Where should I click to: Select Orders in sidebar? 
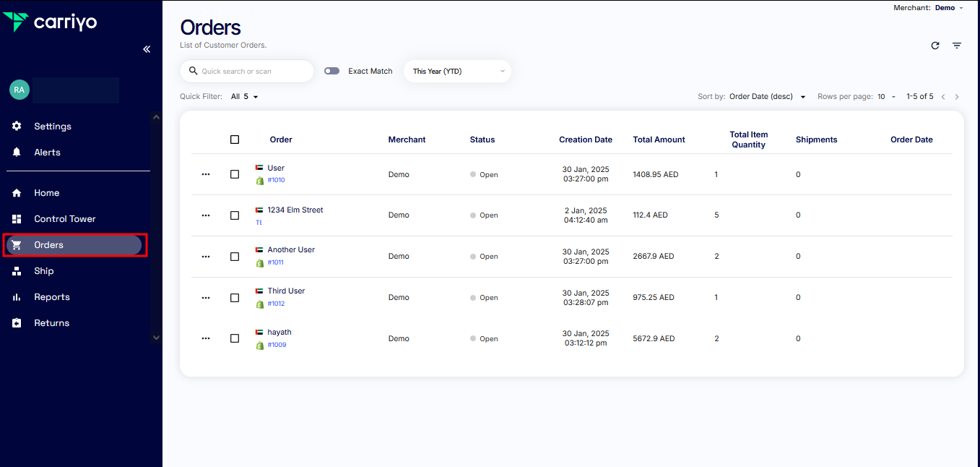[74, 245]
